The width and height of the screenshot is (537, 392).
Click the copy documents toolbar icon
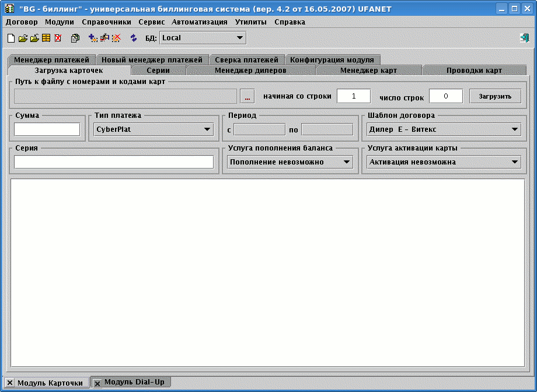(75, 38)
